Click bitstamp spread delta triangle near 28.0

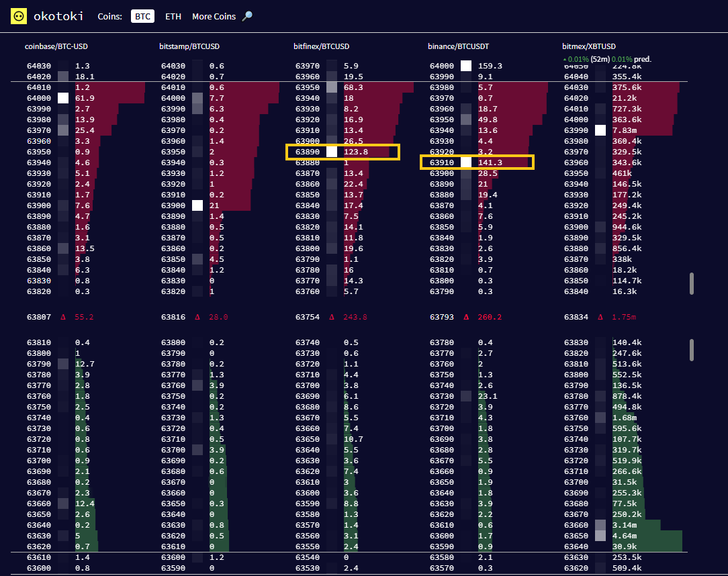coord(197,317)
